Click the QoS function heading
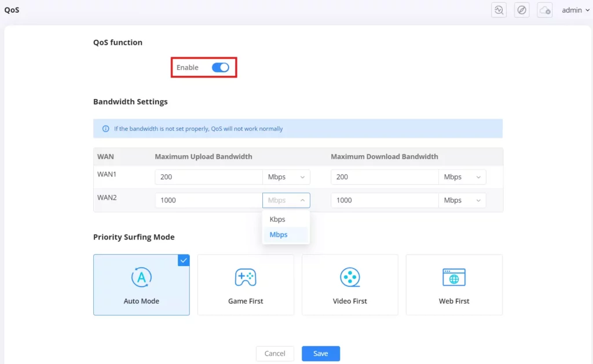 tap(118, 42)
